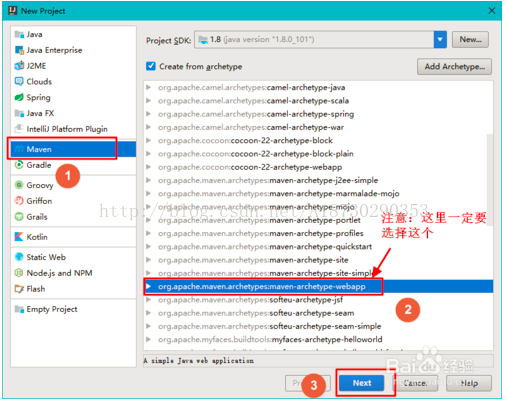The image size is (508, 401).
Task: Select maven-archetype-mojo row
Action: click(318, 207)
